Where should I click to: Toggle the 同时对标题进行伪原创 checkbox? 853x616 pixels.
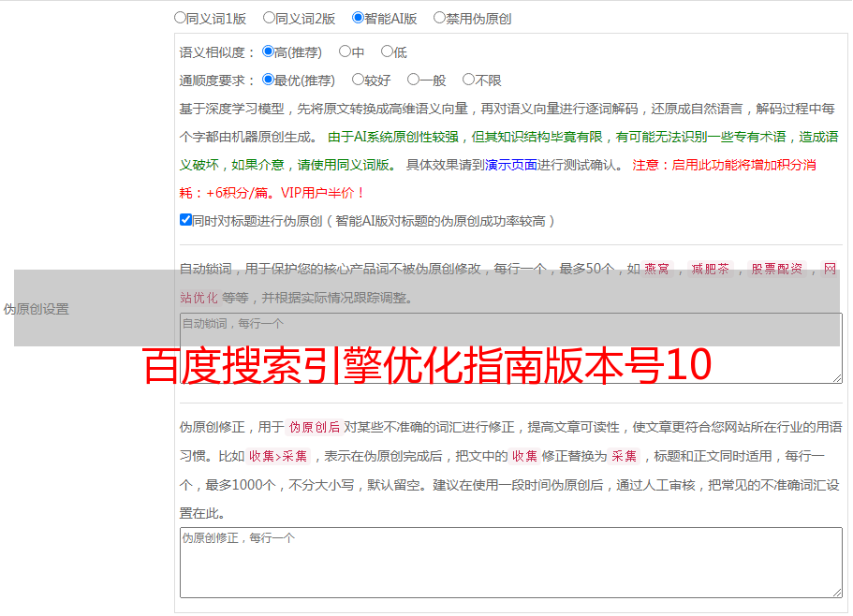click(x=185, y=220)
